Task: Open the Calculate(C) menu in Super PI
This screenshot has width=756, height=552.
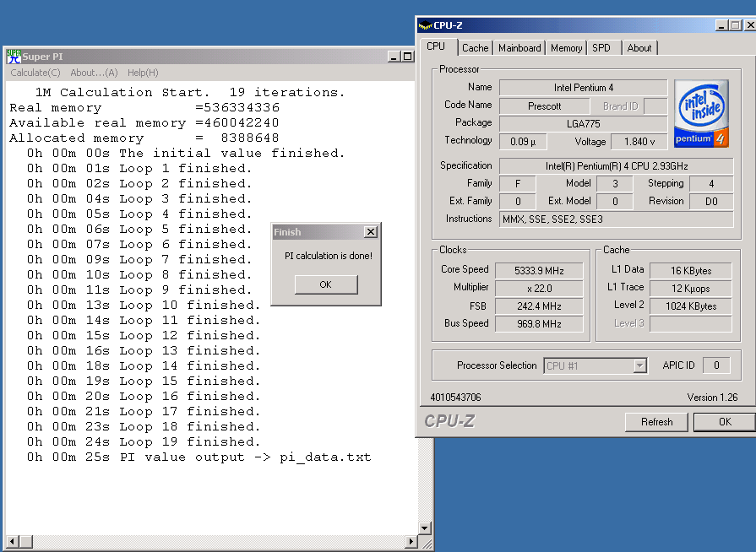Action: [x=35, y=73]
